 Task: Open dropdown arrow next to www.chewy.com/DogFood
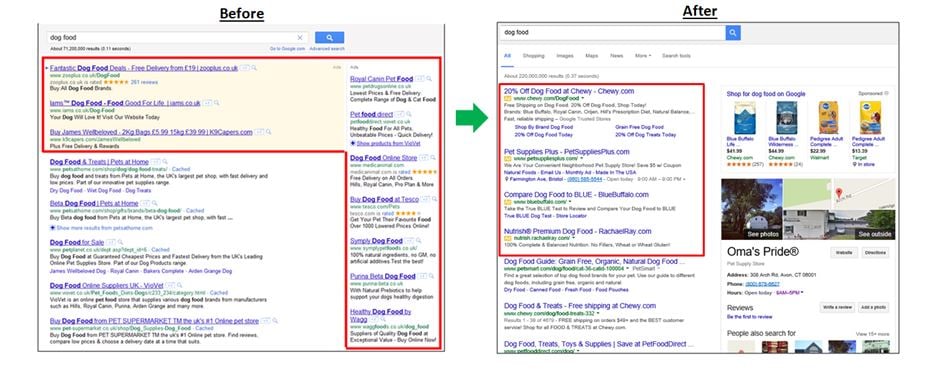(582, 98)
